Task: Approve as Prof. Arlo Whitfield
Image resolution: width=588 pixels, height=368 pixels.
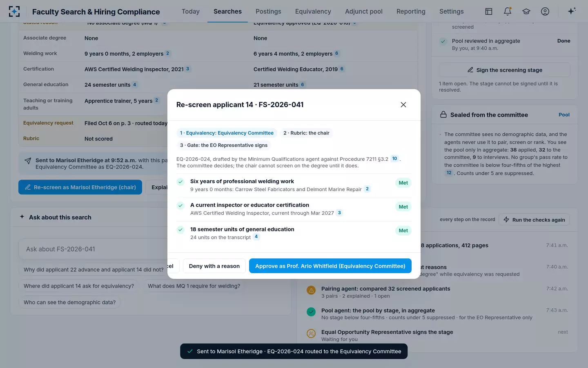Action: pos(330,266)
